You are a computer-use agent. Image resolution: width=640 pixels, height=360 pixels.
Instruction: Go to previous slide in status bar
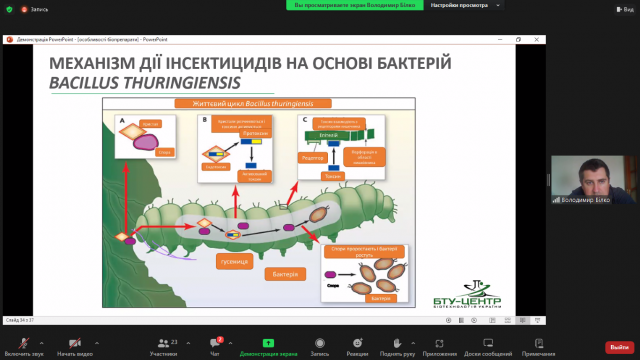[x=449, y=320]
